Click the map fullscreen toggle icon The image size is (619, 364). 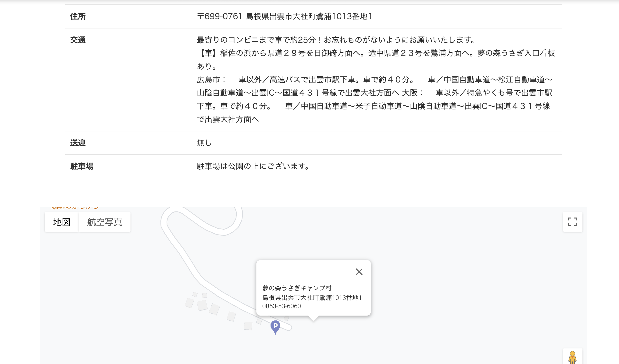pyautogui.click(x=572, y=222)
